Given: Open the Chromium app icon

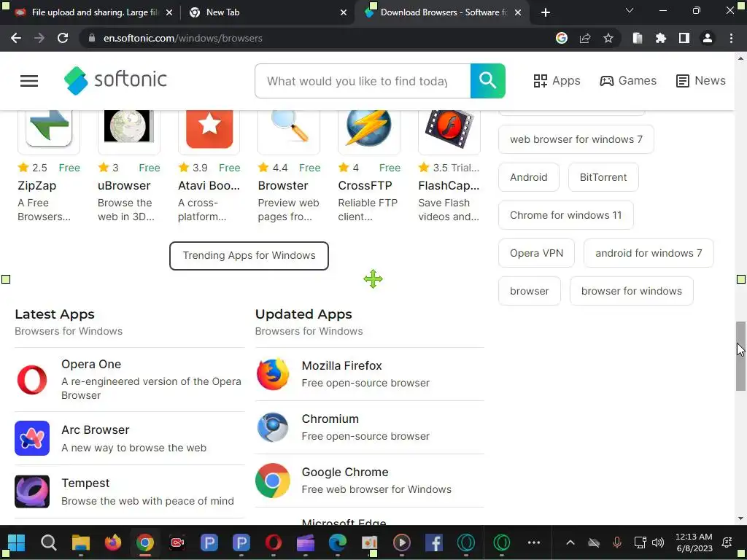Looking at the screenshot, I should [x=273, y=427].
